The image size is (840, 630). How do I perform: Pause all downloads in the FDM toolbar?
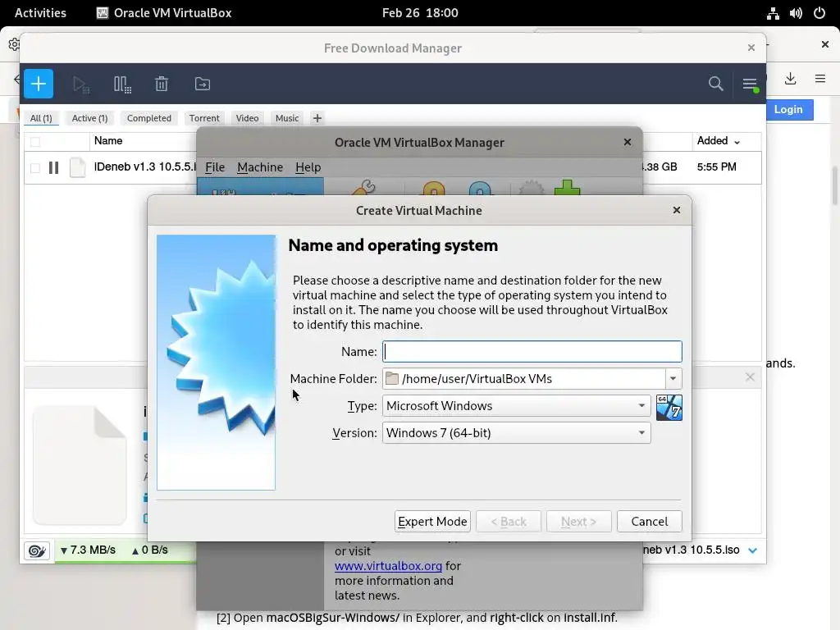tap(123, 84)
